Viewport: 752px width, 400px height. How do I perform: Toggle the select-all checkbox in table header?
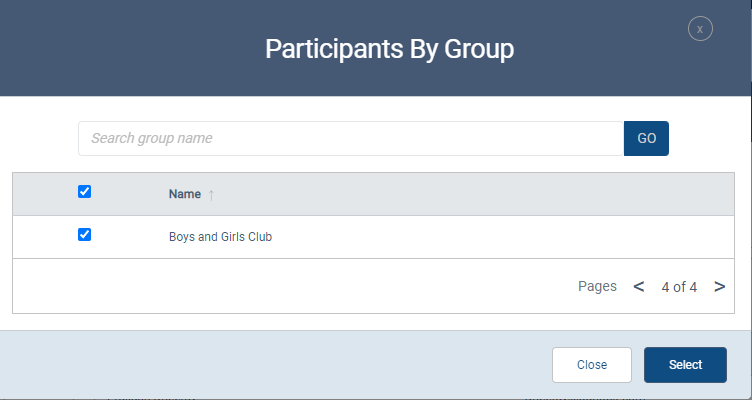(85, 192)
